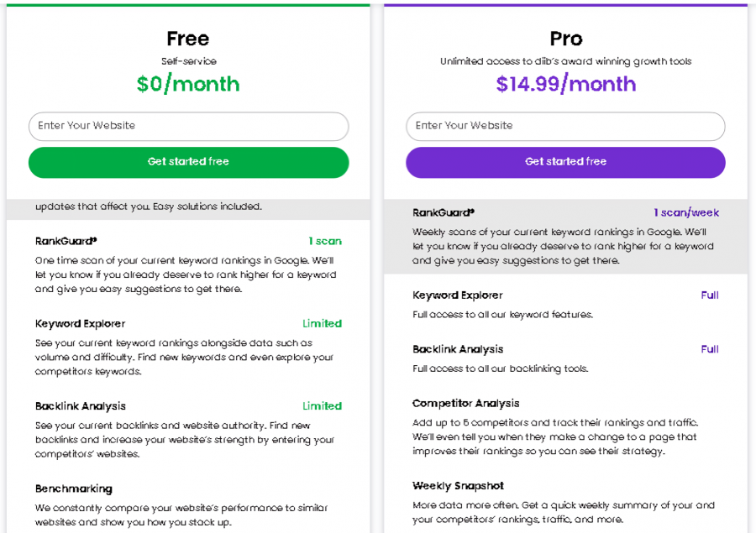
Task: Click the Free plan's Get started free button
Action: click(x=188, y=162)
